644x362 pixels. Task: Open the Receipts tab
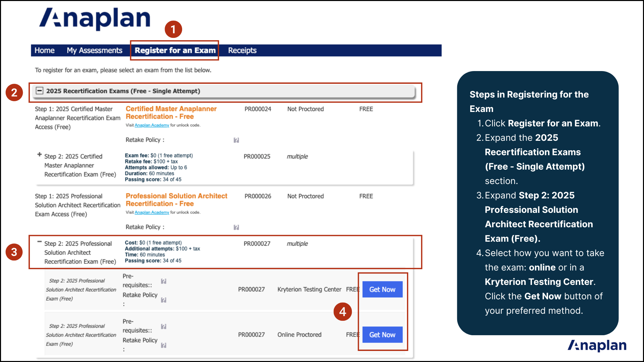242,50
